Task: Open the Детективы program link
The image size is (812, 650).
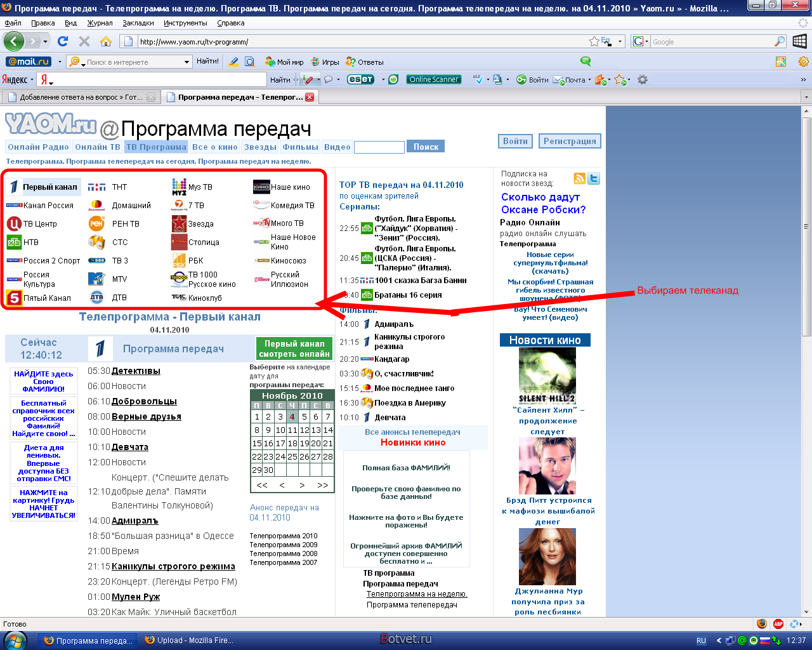Action: click(x=136, y=371)
